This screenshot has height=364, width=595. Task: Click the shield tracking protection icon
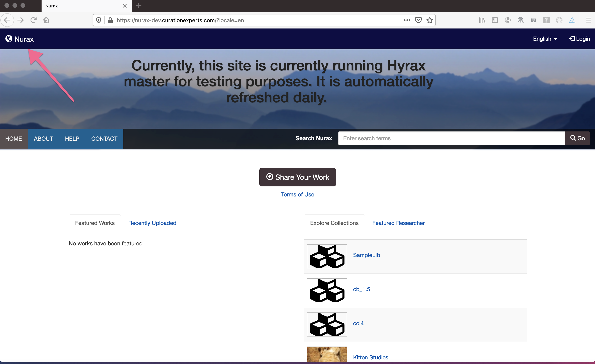(98, 20)
